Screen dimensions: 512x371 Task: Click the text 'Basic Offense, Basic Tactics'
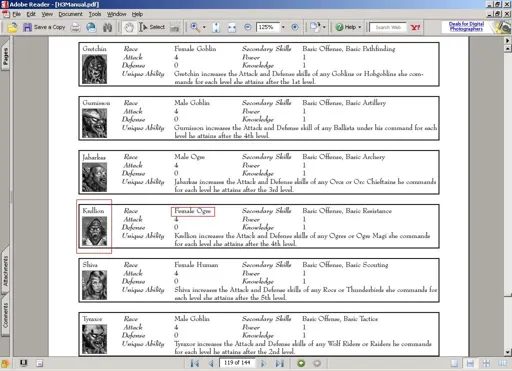coord(340,319)
